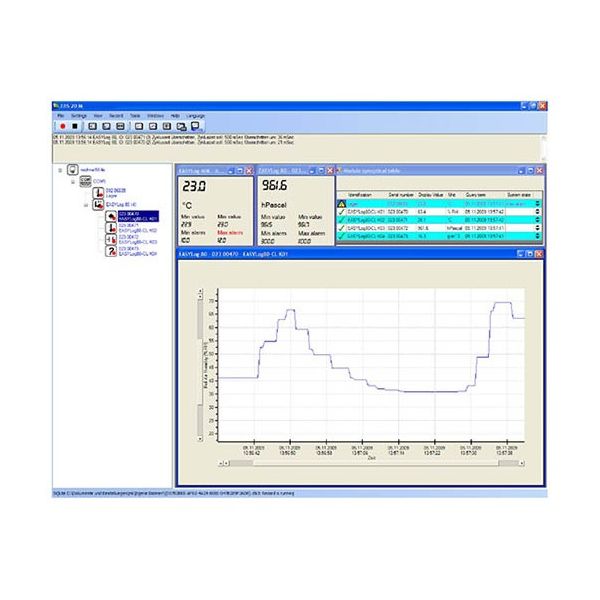Open the Help menu
Image resolution: width=600 pixels, height=600 pixels.
(x=175, y=116)
